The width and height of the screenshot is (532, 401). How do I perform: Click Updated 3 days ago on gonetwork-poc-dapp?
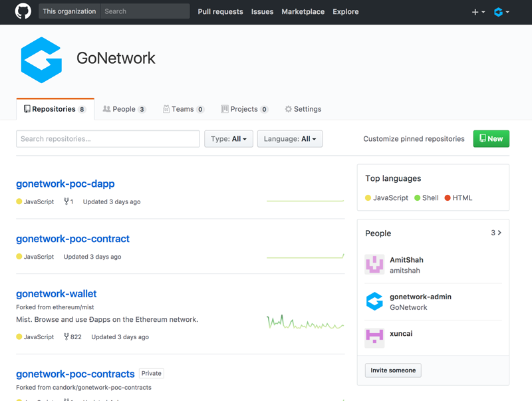112,201
